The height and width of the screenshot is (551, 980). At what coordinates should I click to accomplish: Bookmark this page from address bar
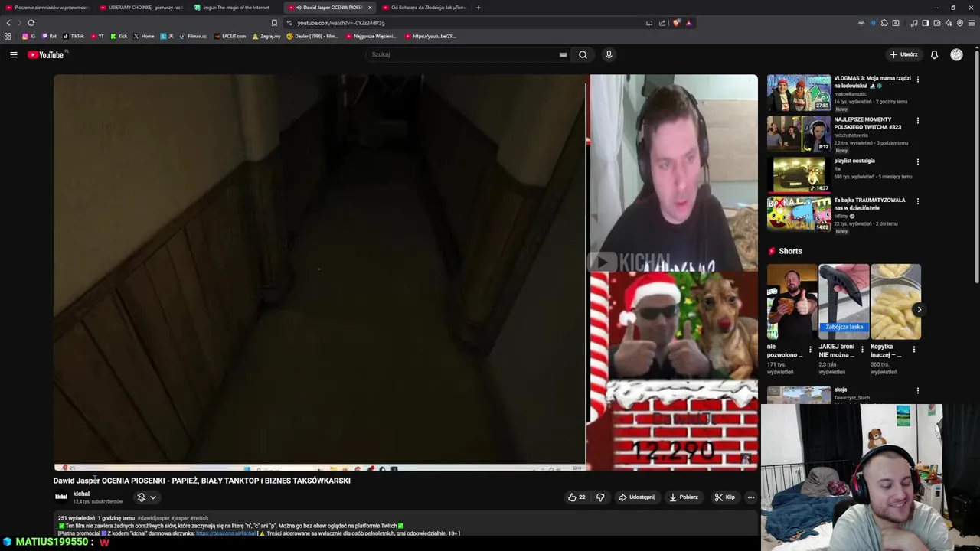(x=274, y=23)
